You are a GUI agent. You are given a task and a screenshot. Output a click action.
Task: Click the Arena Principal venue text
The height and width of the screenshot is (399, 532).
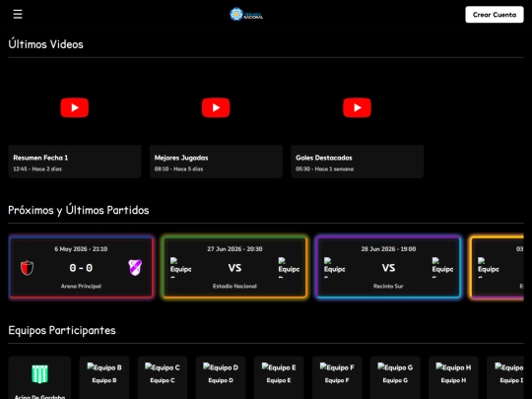[x=81, y=286]
